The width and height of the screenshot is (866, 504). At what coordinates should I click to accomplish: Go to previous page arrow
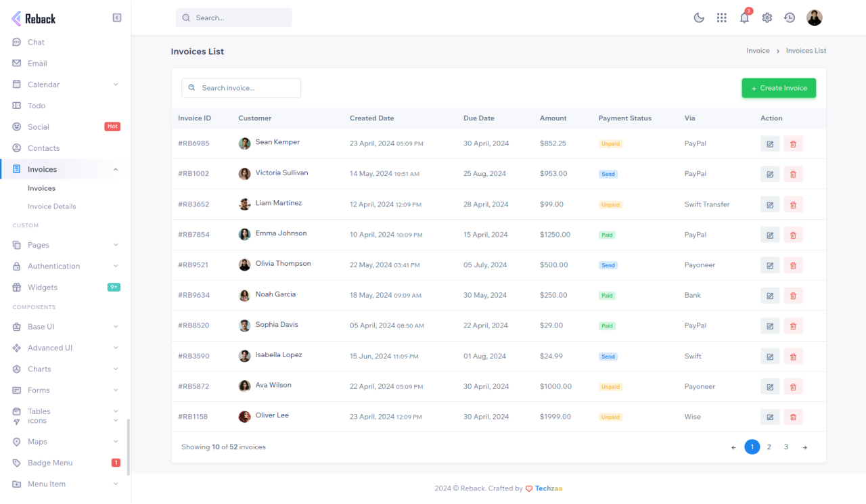click(x=733, y=447)
